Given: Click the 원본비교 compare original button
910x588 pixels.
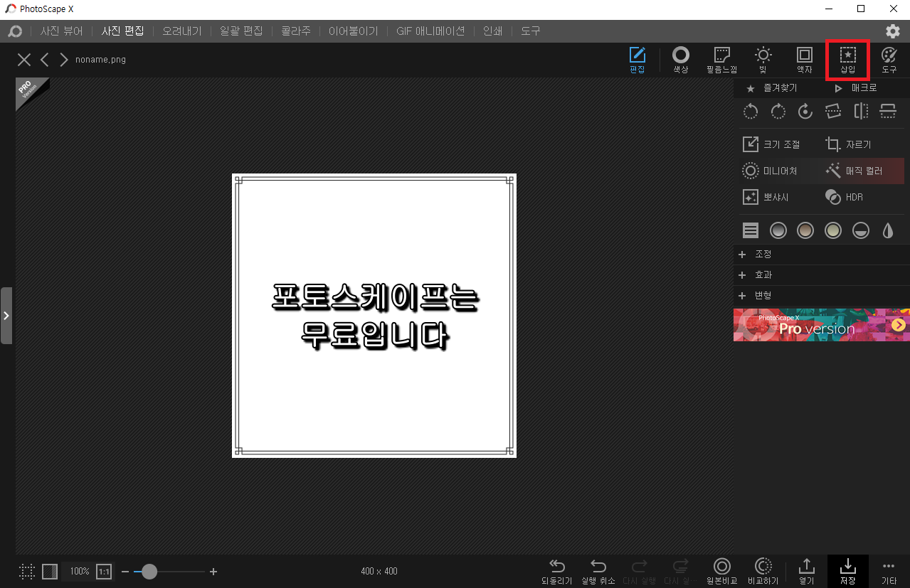Looking at the screenshot, I should point(722,572).
